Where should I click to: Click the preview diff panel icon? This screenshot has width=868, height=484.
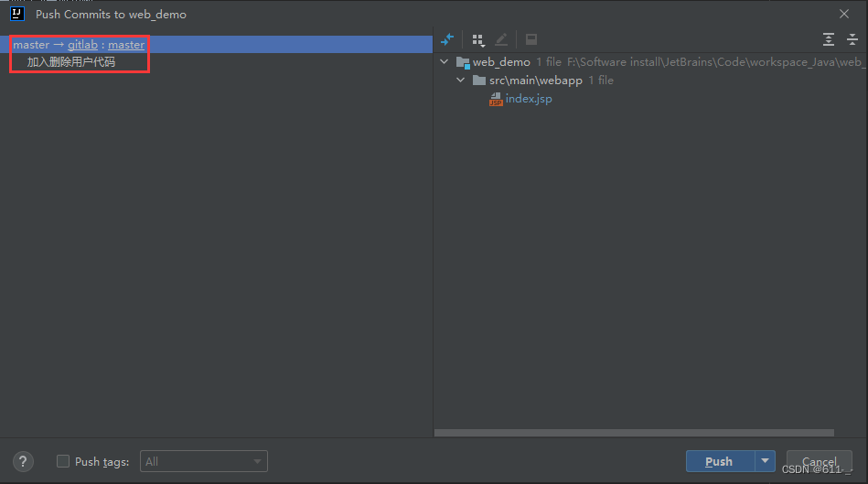pyautogui.click(x=531, y=39)
